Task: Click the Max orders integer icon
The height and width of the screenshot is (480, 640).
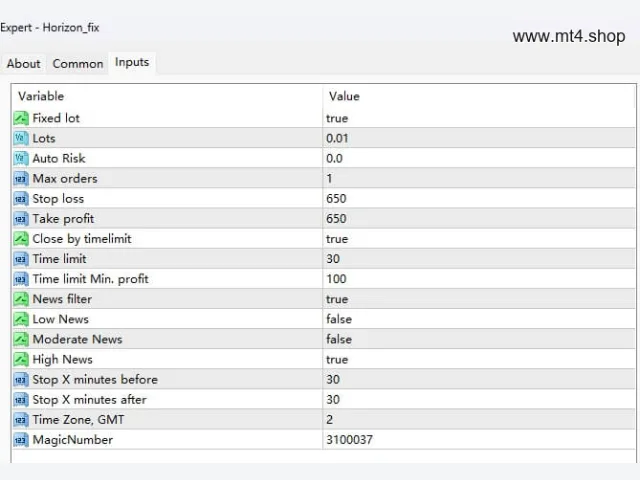Action: (21, 178)
